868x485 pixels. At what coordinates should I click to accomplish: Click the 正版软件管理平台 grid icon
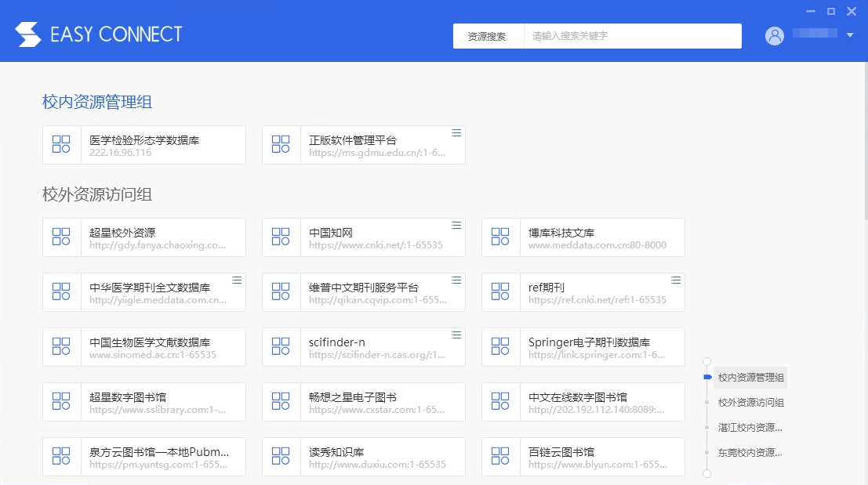[x=281, y=144]
